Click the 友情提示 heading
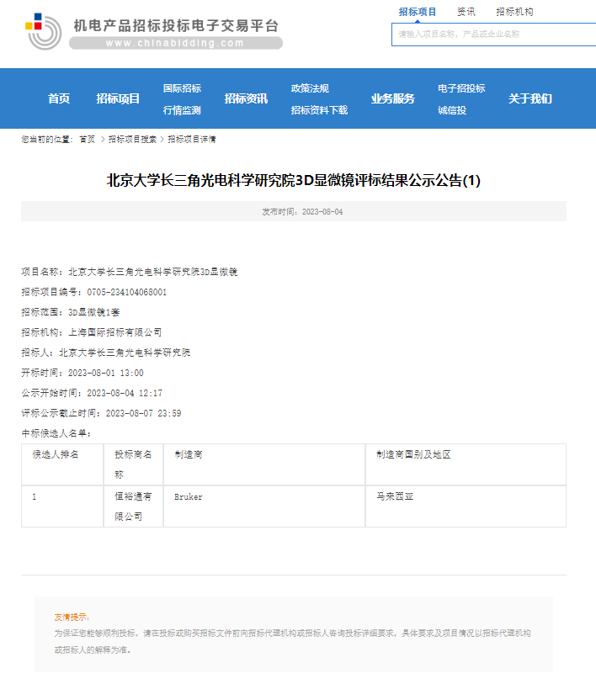 pos(72,618)
